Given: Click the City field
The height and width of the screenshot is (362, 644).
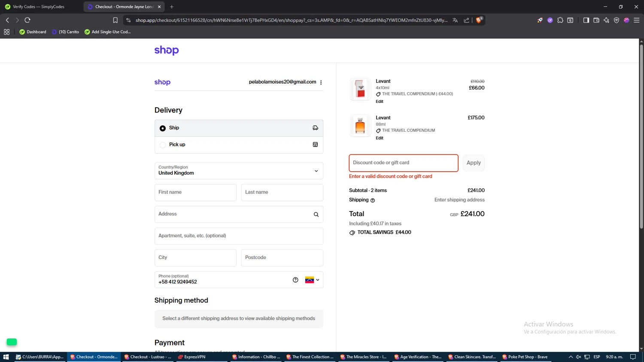Looking at the screenshot, I should (195, 258).
